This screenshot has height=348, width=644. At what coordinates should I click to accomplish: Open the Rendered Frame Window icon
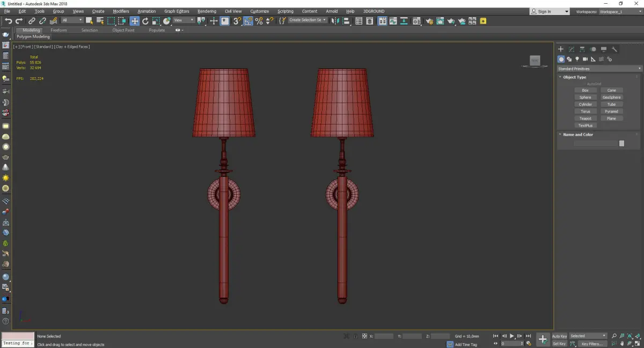coord(440,21)
